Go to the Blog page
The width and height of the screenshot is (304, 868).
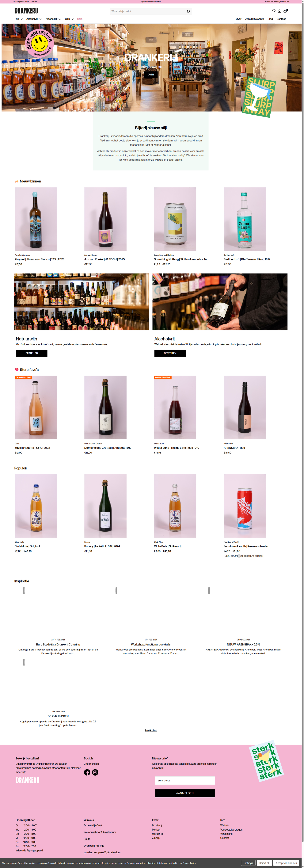(270, 19)
